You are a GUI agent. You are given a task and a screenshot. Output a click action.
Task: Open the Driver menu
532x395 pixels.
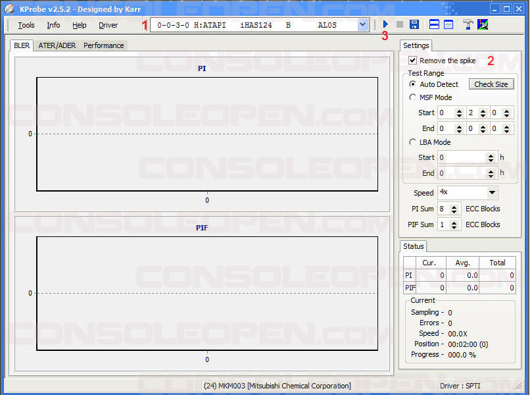tap(108, 25)
